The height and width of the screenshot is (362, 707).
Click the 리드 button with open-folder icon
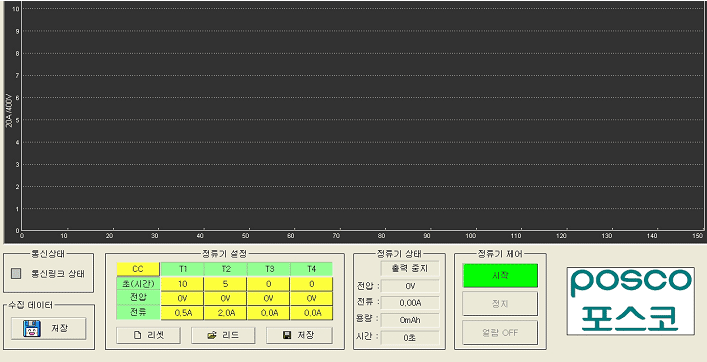coord(223,335)
